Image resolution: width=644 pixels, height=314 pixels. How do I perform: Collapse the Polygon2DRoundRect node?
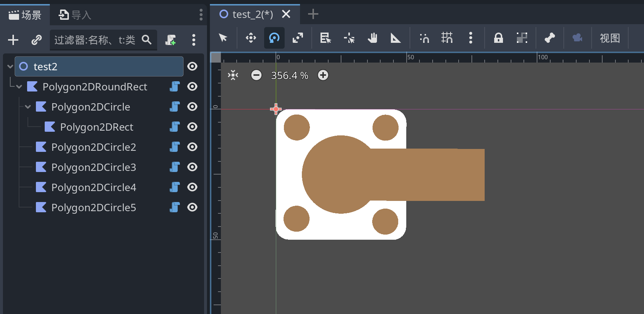[19, 87]
